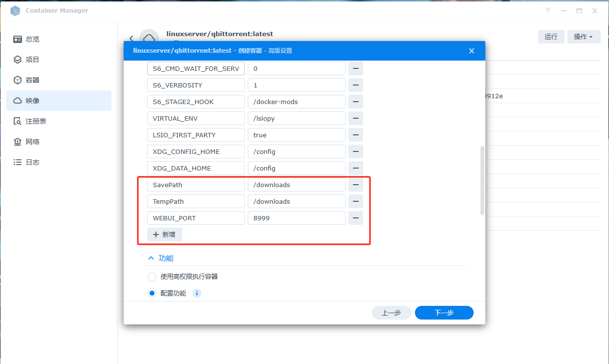The width and height of the screenshot is (609, 364).
Task: Remove the WEBUI_PORT variable with minus icon
Action: tap(355, 218)
